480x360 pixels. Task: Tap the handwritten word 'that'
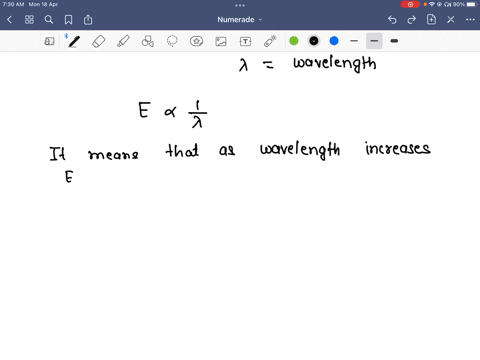click(182, 151)
